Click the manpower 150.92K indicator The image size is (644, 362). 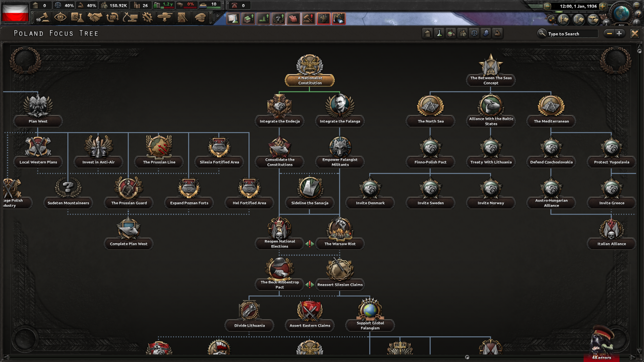pos(114,5)
